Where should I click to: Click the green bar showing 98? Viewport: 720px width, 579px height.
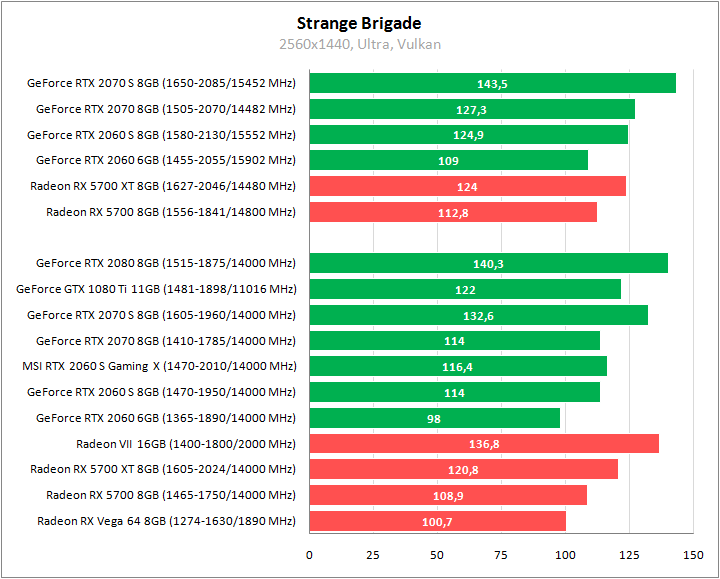pyautogui.click(x=434, y=418)
